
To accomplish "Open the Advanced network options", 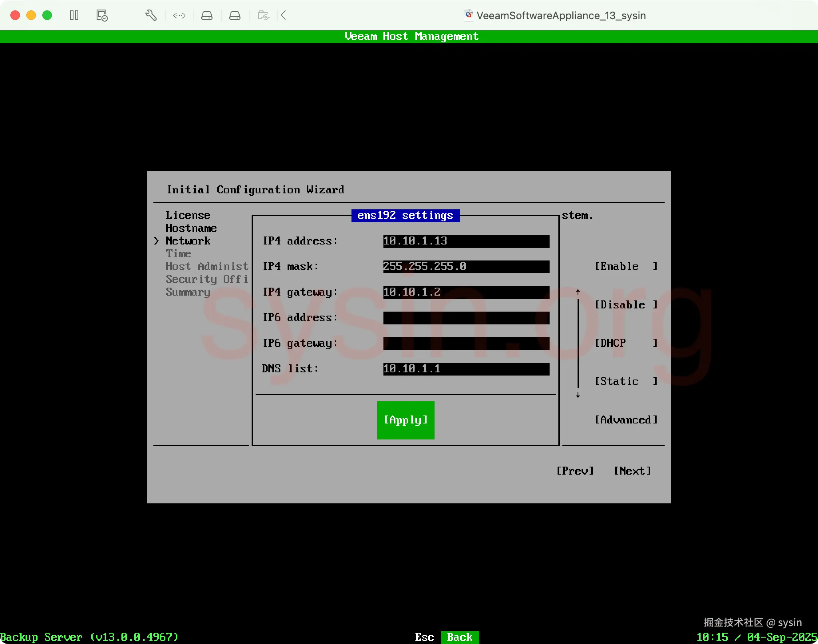I will [x=625, y=420].
